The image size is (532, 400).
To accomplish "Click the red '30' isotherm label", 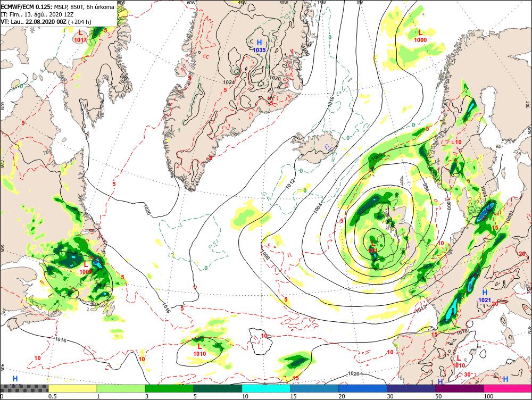I will (x=467, y=374).
